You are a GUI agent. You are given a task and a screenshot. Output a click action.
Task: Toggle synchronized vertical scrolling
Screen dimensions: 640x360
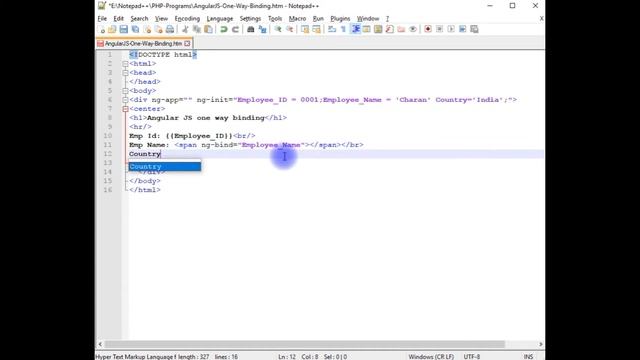pyautogui.click(x=305, y=29)
